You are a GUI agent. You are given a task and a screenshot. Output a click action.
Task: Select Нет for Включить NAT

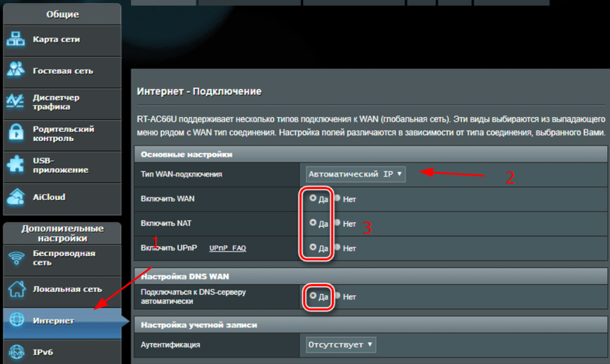337,223
